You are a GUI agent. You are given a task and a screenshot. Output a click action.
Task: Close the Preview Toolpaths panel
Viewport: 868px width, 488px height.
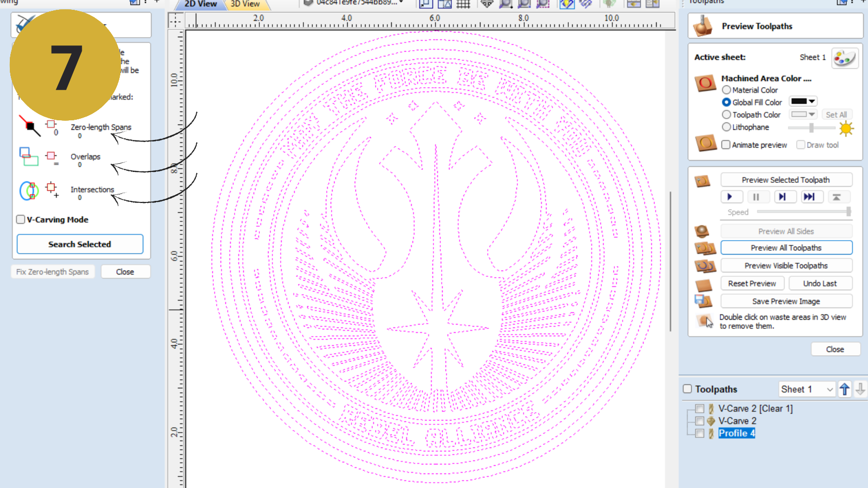tap(835, 350)
